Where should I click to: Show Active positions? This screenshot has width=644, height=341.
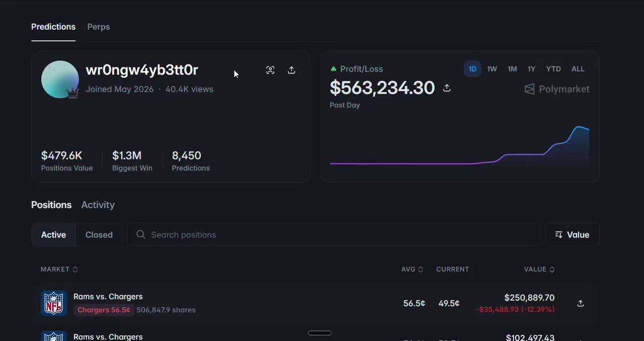coord(54,235)
